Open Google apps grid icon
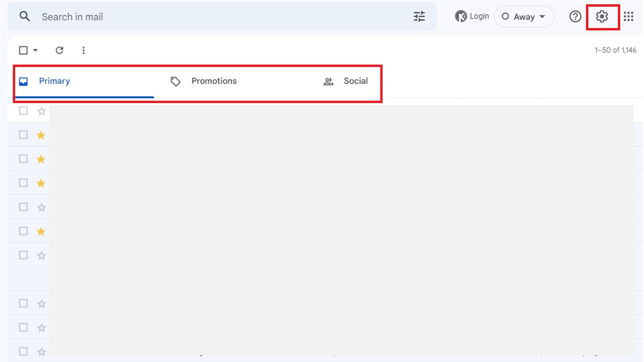The width and height of the screenshot is (644, 362). pos(629,17)
